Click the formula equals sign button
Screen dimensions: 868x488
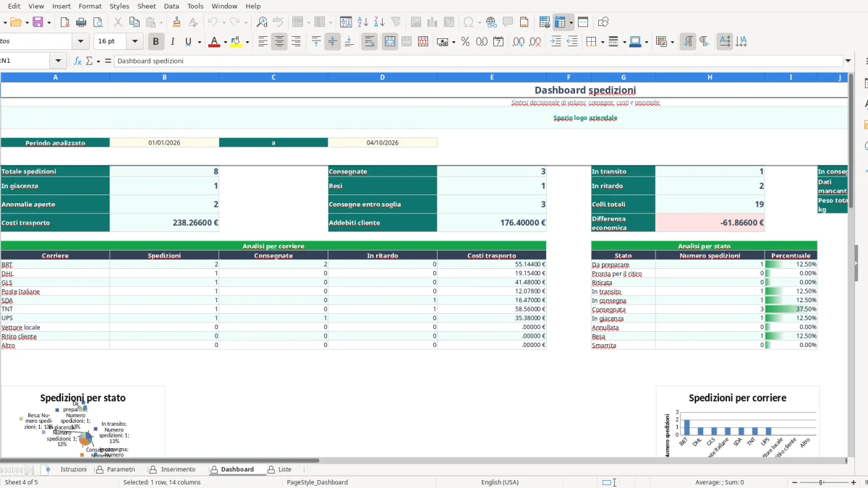pyautogui.click(x=108, y=61)
